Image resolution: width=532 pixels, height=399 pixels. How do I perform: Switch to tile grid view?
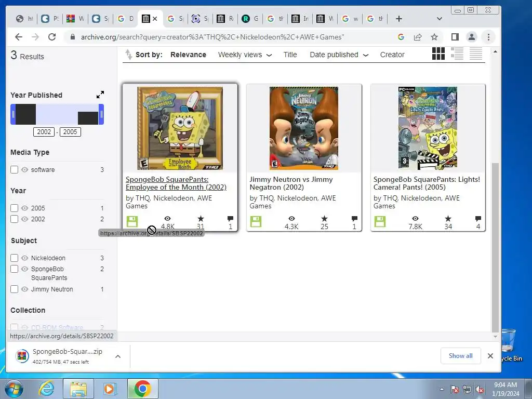pos(438,54)
